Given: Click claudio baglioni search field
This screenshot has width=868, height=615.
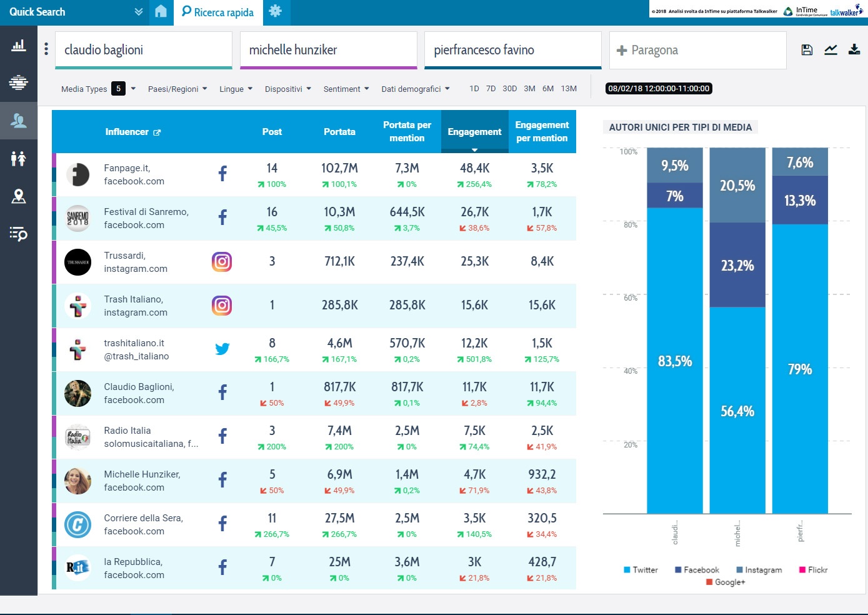Looking at the screenshot, I should click(144, 50).
